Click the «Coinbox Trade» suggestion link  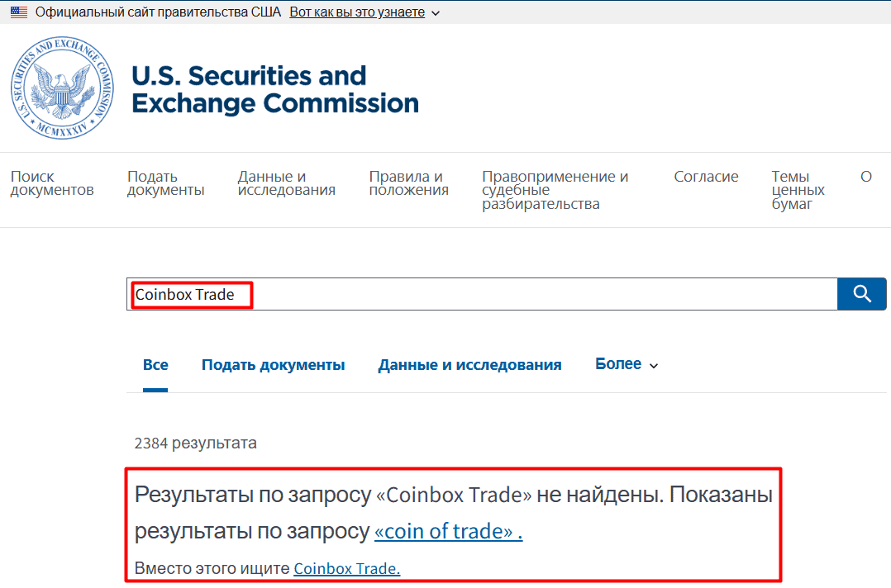pos(345,568)
